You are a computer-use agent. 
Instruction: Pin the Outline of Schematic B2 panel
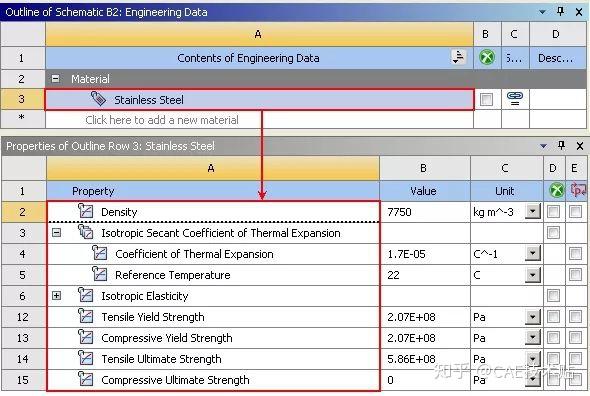tap(560, 11)
